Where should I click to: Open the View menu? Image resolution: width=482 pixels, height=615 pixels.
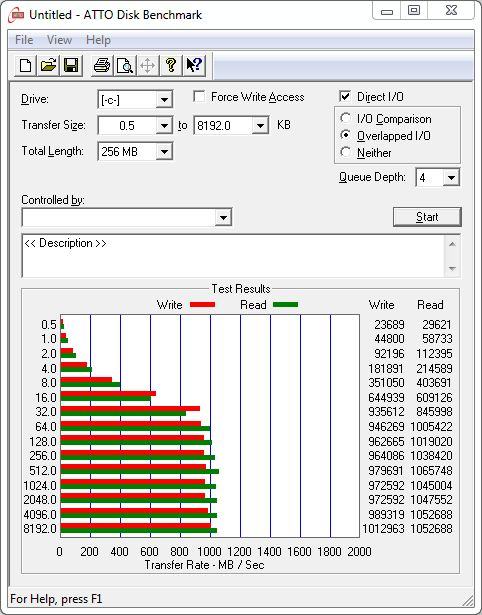click(59, 40)
